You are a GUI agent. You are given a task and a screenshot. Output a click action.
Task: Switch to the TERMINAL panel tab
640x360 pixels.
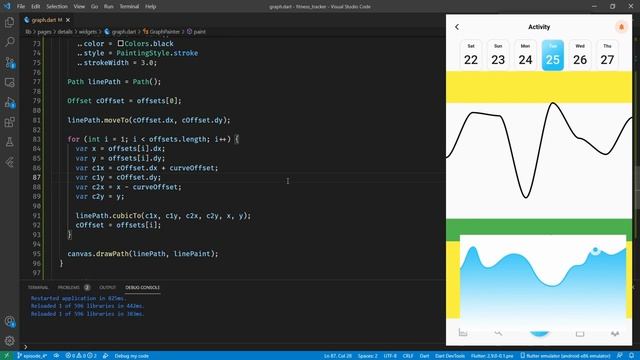coord(38,288)
